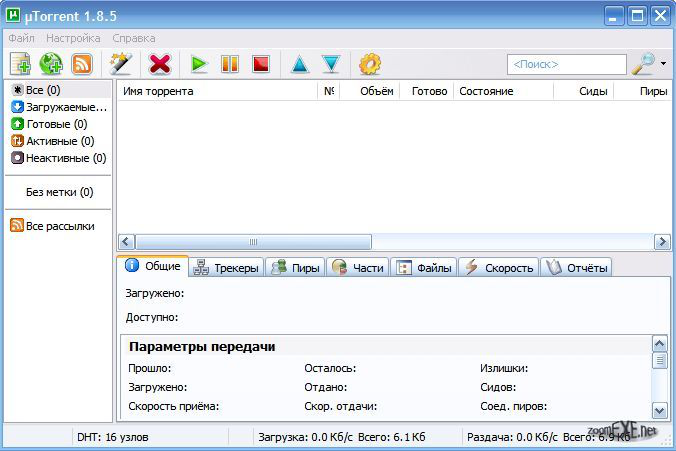676x451 pixels.
Task: Click Загрузка speed status bar entry
Action: pyautogui.click(x=342, y=437)
